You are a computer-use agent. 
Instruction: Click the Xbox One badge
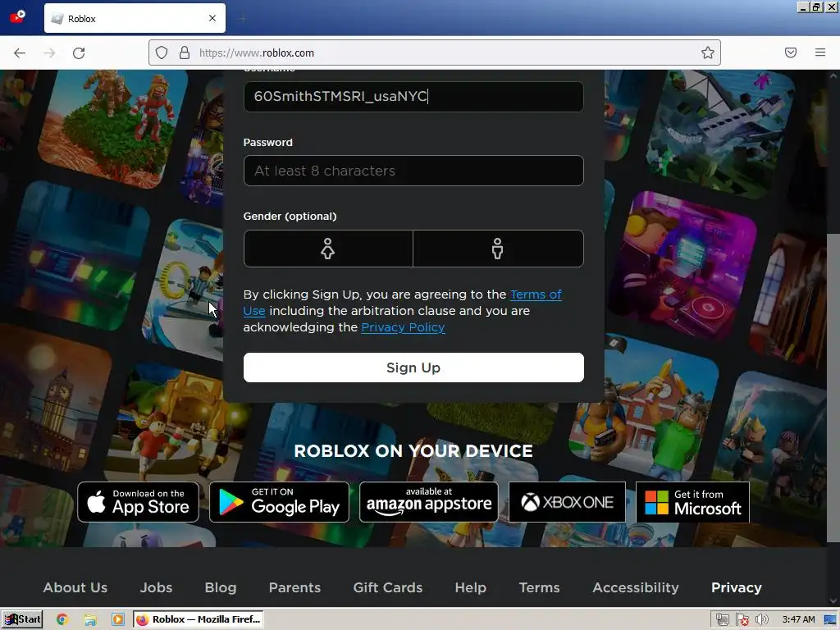coord(567,502)
